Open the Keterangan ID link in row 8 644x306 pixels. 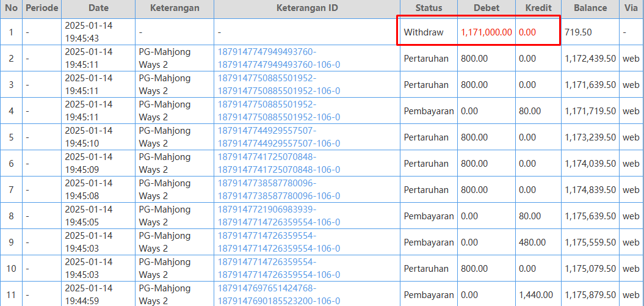[x=279, y=216]
